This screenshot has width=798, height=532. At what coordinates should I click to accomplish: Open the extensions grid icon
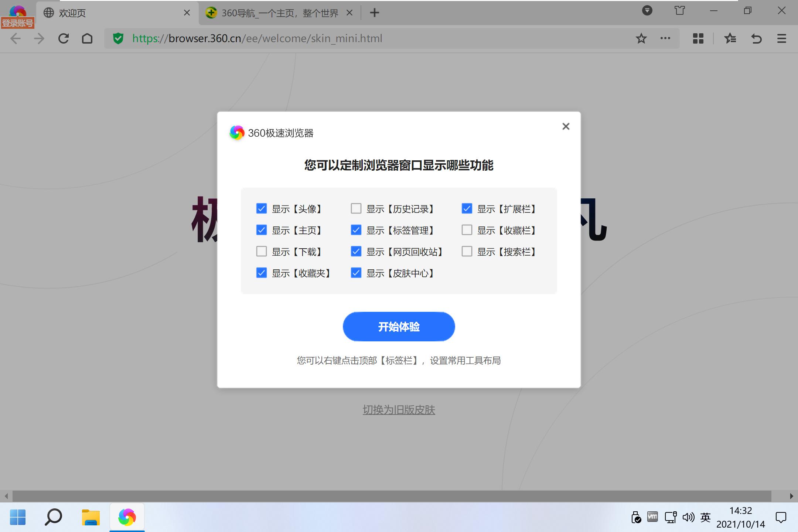698,38
